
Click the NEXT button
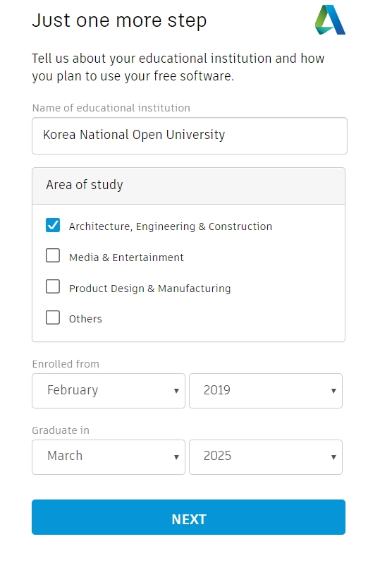point(188,517)
